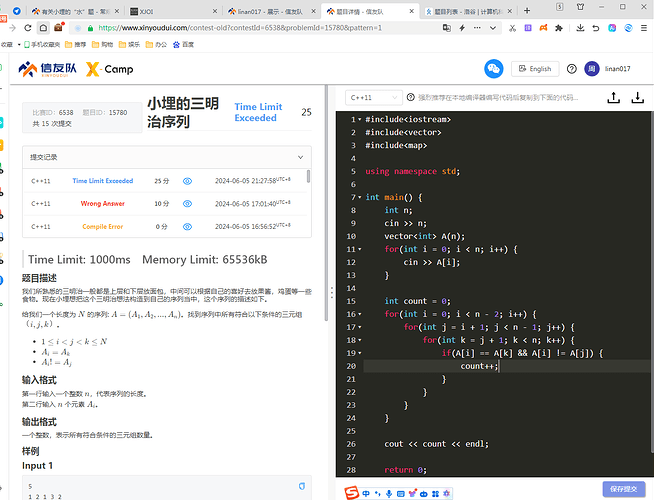Image resolution: width=654 pixels, height=500 pixels.
Task: Open the browser downloads icon
Action: click(x=580, y=28)
